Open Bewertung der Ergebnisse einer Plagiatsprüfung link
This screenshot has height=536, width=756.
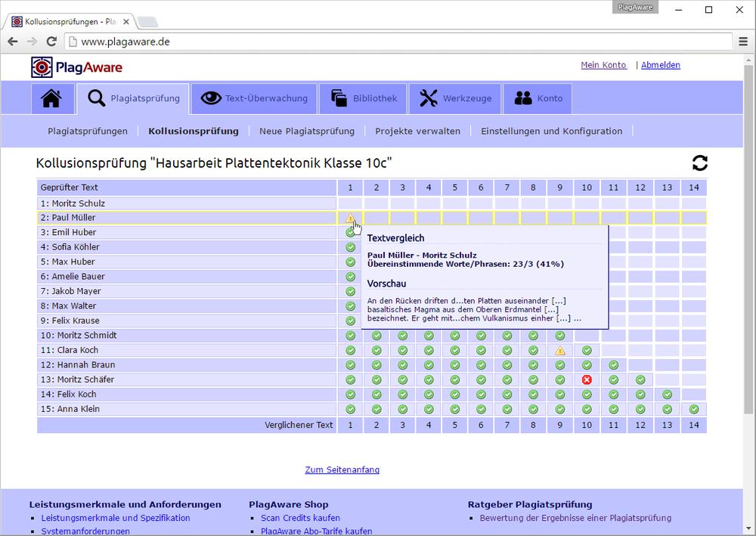pyautogui.click(x=575, y=518)
